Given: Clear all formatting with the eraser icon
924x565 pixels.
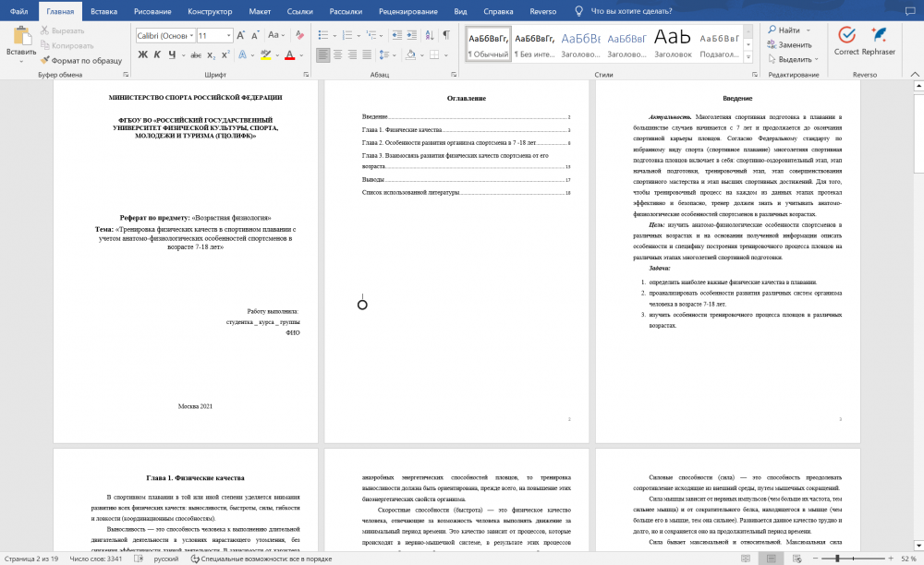Looking at the screenshot, I should (299, 35).
